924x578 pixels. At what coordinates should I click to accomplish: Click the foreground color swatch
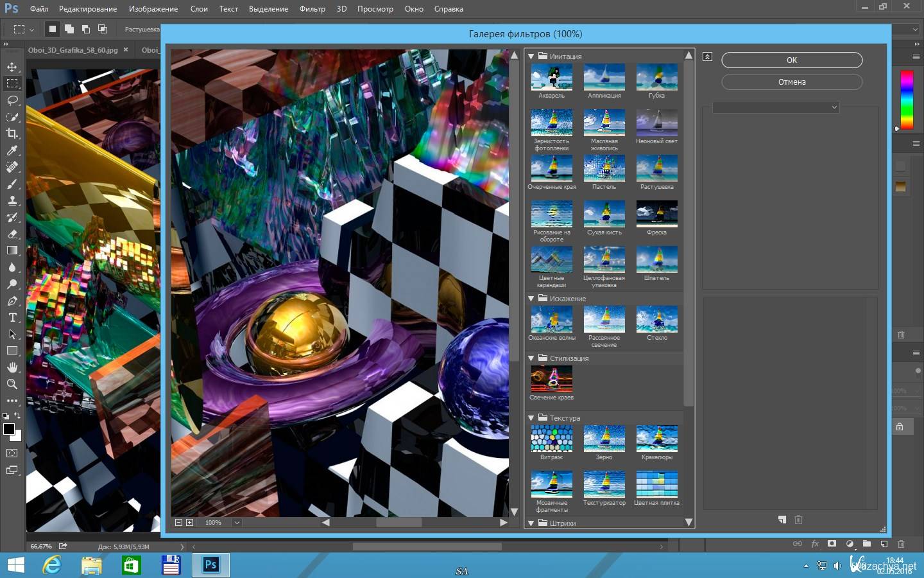click(x=9, y=429)
